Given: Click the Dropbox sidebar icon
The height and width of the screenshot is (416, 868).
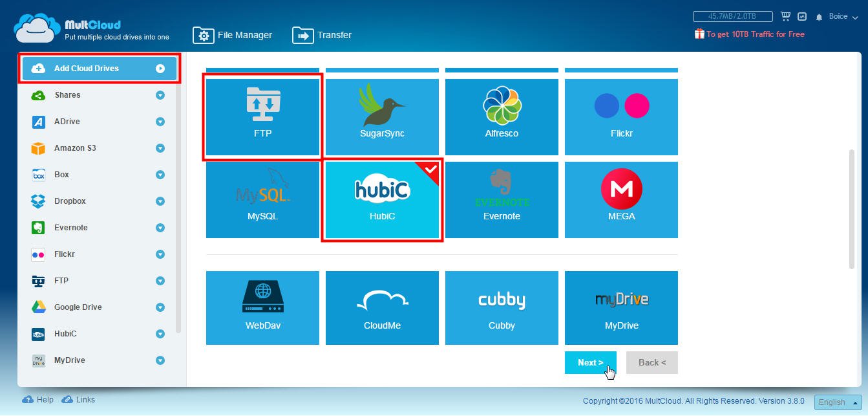Looking at the screenshot, I should pos(38,201).
